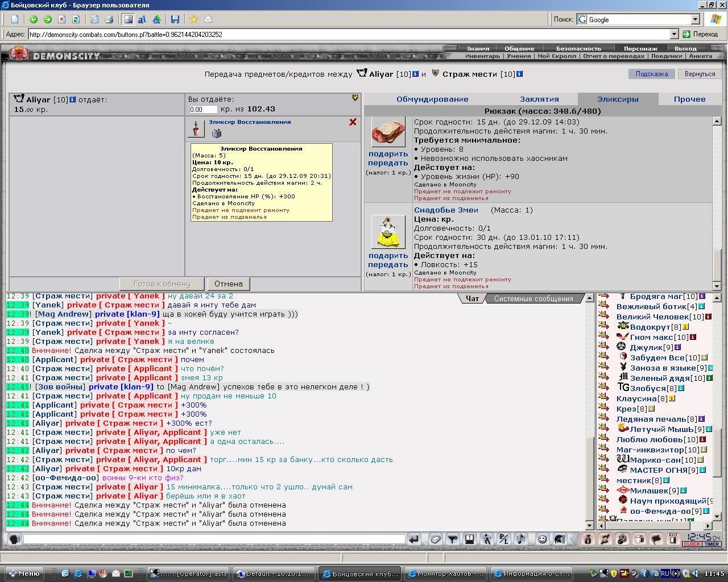Click the Отмена button
The height and width of the screenshot is (582, 728).
coord(229,284)
